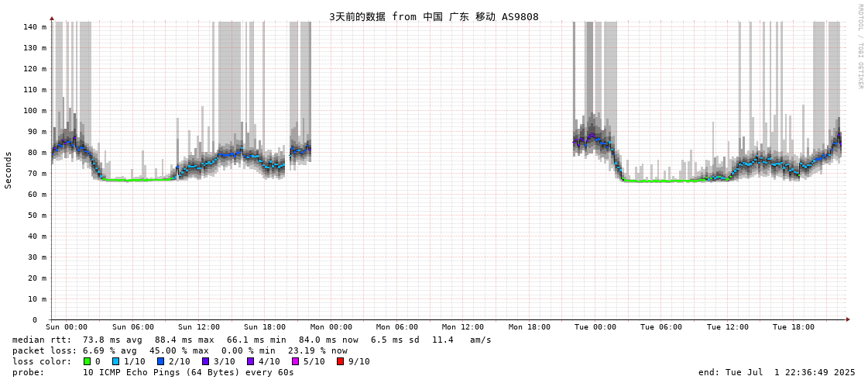
Task: Click the red 9/10 loss swatch
Action: (x=340, y=361)
